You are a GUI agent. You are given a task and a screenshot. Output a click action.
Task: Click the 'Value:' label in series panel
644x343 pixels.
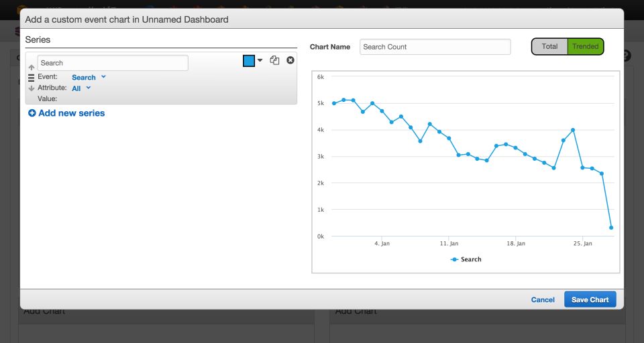47,98
